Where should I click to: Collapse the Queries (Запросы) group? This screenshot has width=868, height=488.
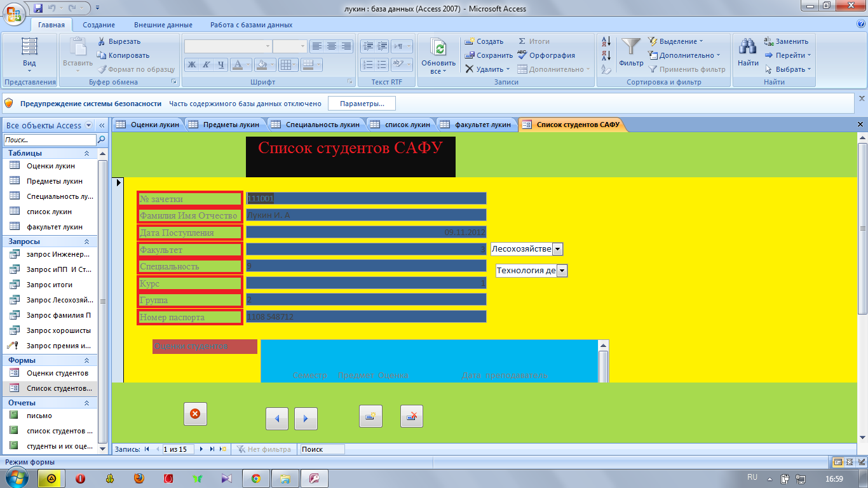click(x=87, y=241)
